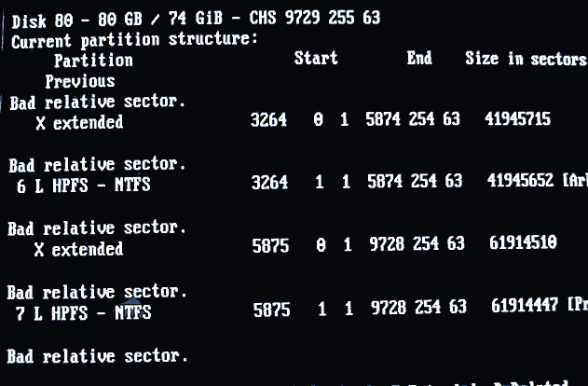Click the End column header
This screenshot has height=386, width=588.
(x=419, y=58)
